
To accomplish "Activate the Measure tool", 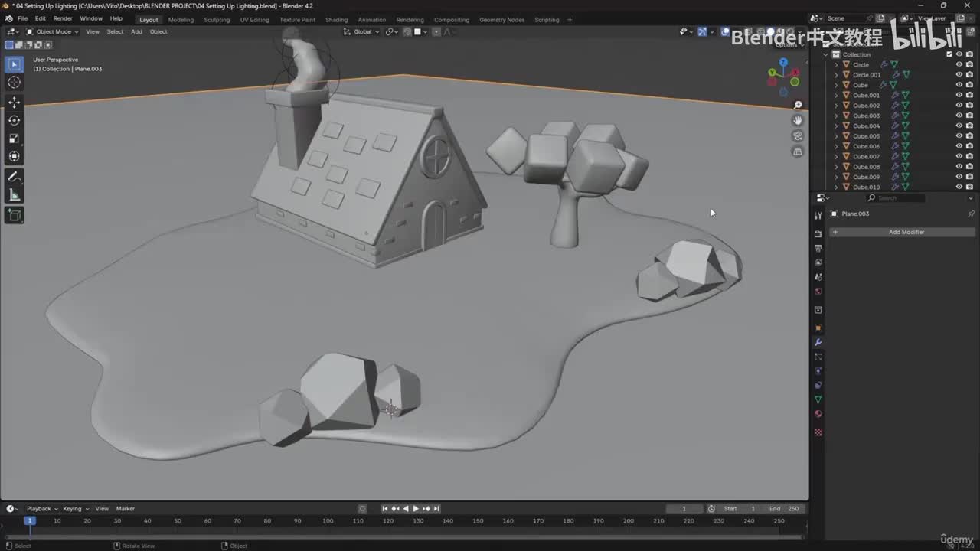I will [14, 195].
